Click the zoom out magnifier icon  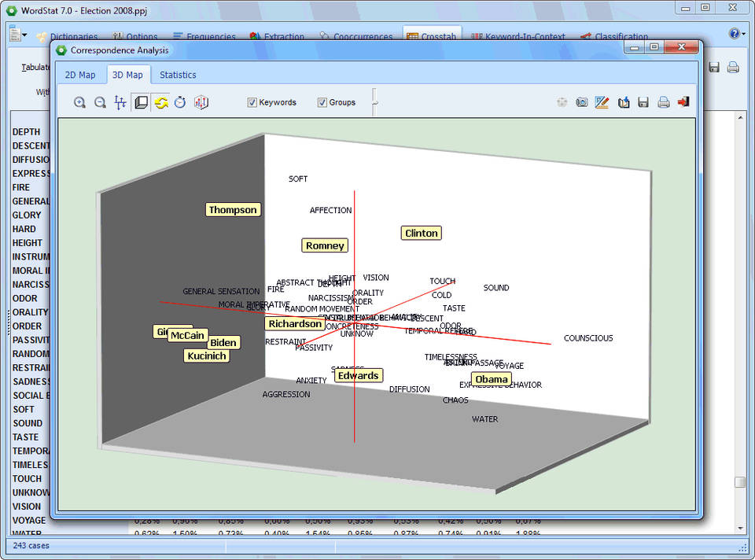(100, 102)
